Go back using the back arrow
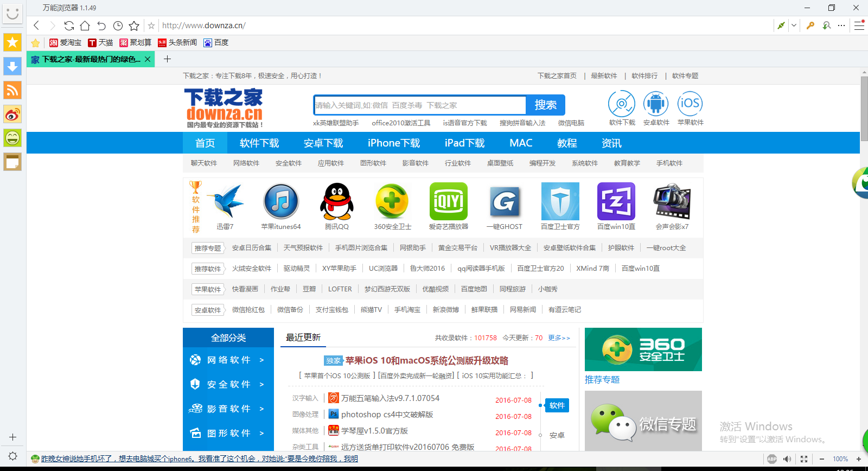 (x=36, y=26)
